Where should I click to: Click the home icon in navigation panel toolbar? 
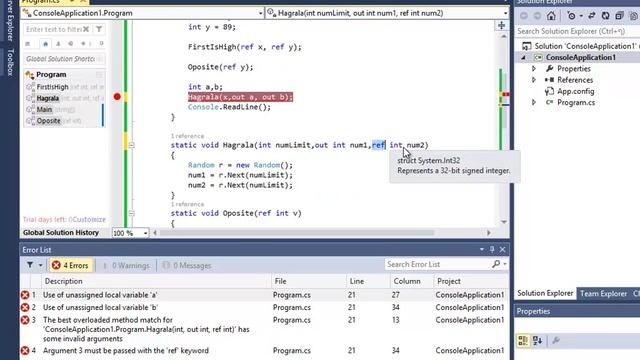pyautogui.click(x=45, y=44)
